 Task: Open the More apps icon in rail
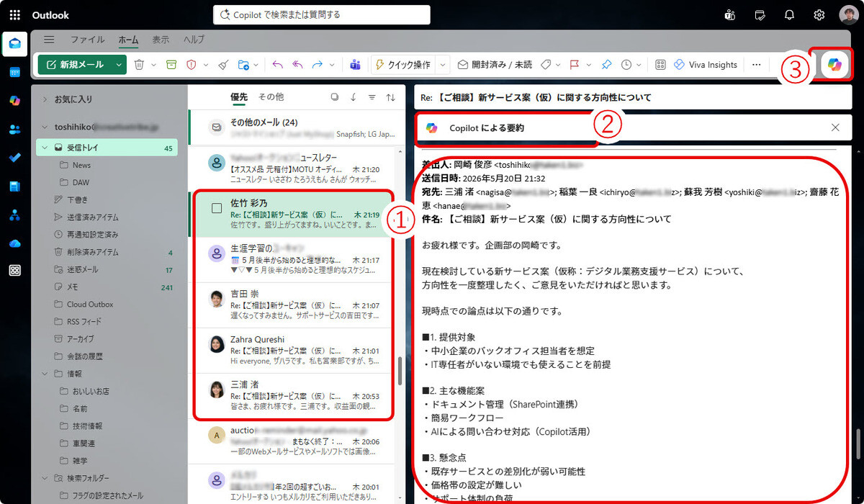[15, 271]
